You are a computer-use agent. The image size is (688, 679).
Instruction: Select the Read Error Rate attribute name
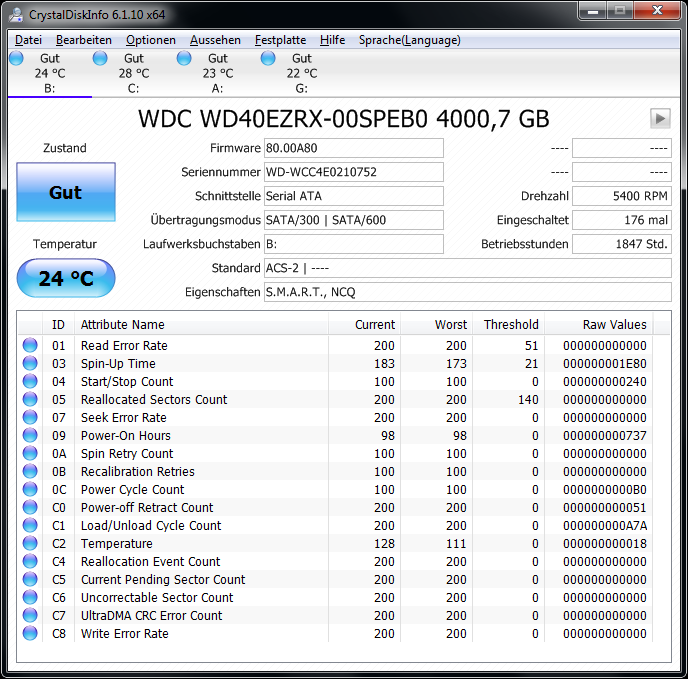pos(124,345)
